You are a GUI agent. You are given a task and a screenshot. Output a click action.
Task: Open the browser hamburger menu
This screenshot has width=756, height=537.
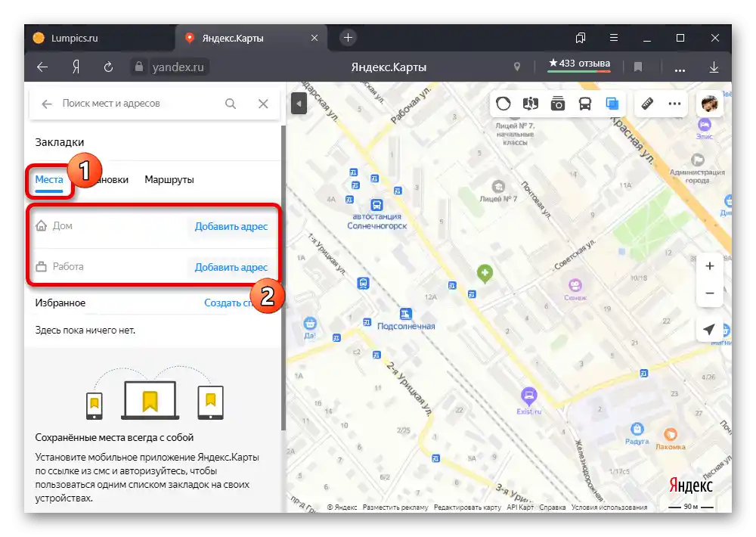(x=614, y=38)
